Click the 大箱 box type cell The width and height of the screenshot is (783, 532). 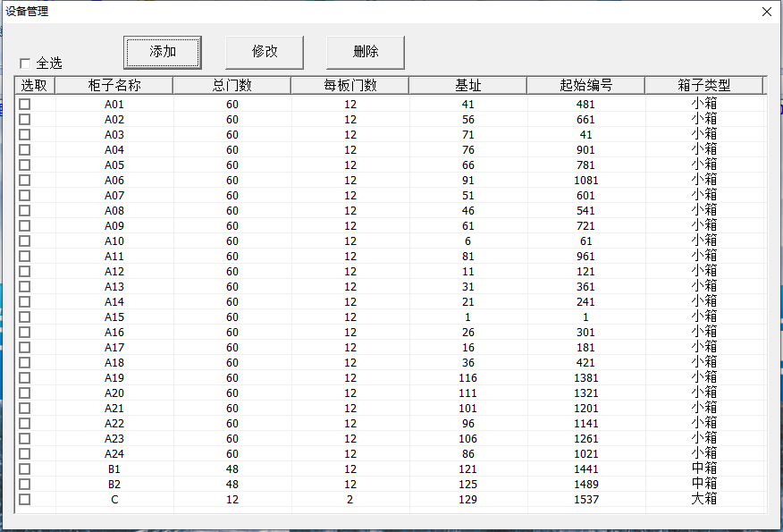tap(704, 499)
